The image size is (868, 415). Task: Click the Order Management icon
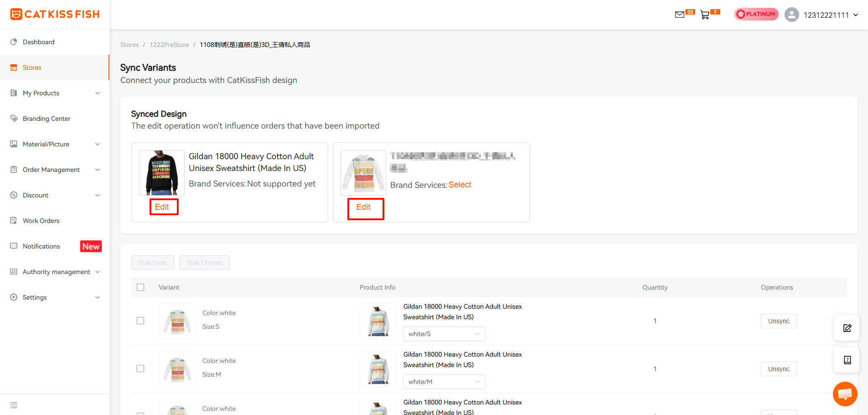pos(14,170)
